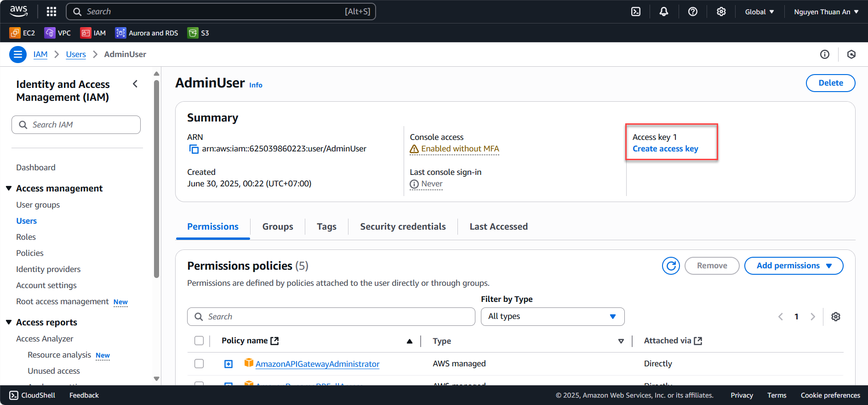Click the IAM breadcrumb link
Image resolution: width=868 pixels, height=405 pixels.
point(40,54)
